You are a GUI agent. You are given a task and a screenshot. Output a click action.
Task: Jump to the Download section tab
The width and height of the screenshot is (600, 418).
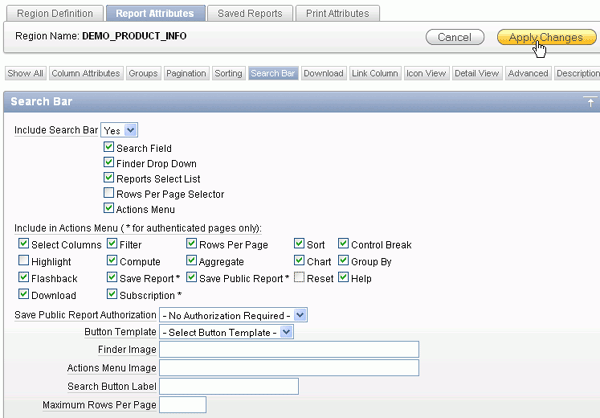323,73
